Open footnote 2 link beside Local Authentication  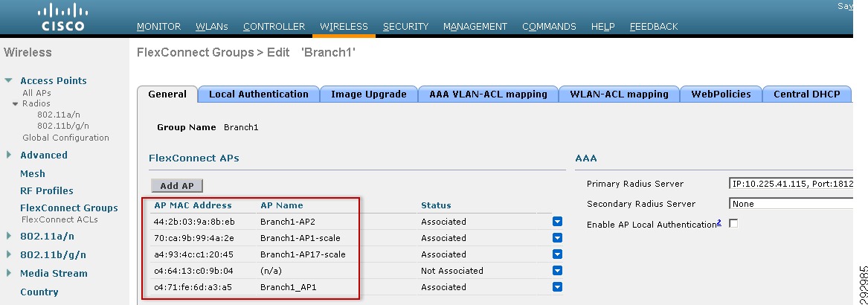click(x=719, y=222)
